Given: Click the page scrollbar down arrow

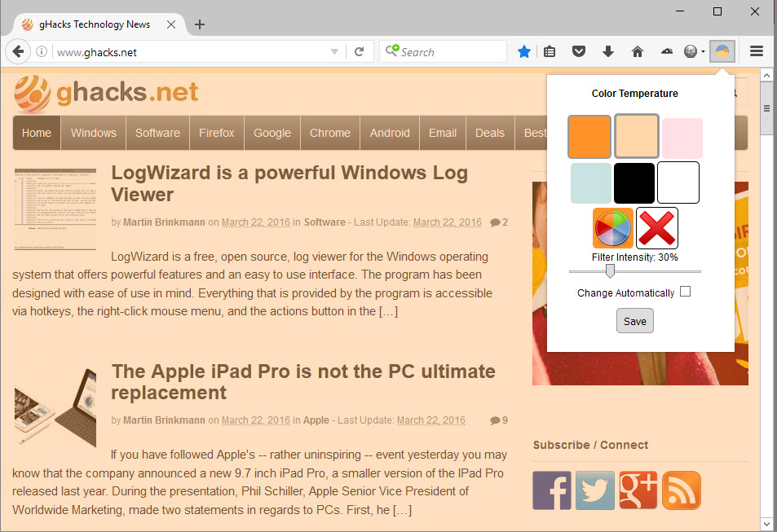Looking at the screenshot, I should 766,524.
